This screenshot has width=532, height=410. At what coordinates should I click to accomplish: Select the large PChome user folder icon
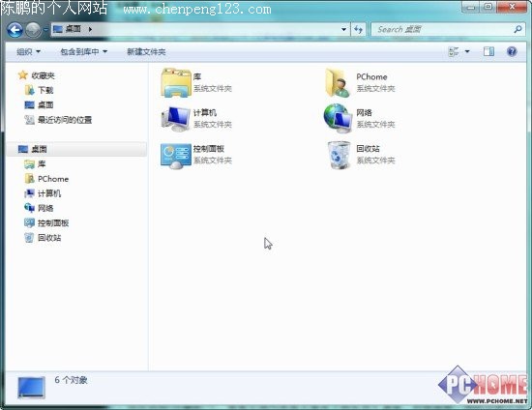(x=338, y=83)
